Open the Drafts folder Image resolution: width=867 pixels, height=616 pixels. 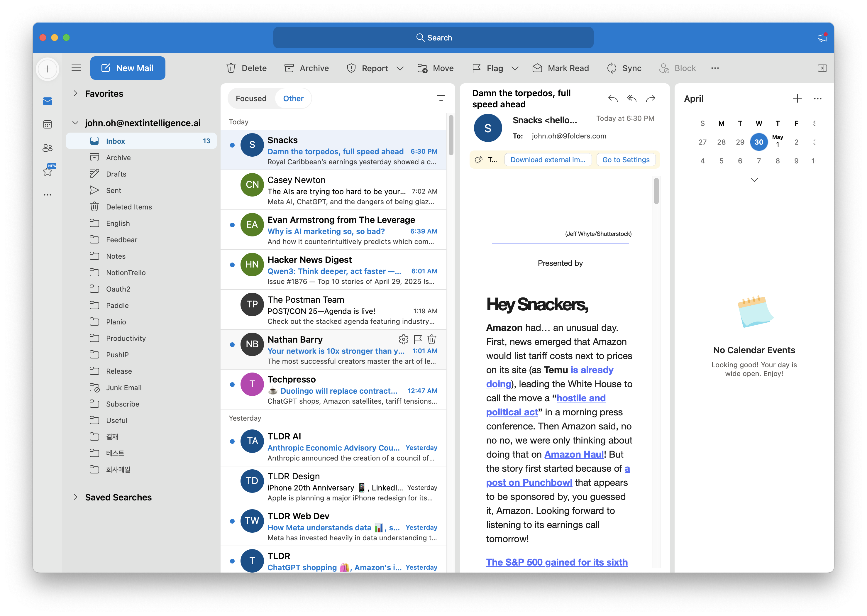pos(141,174)
